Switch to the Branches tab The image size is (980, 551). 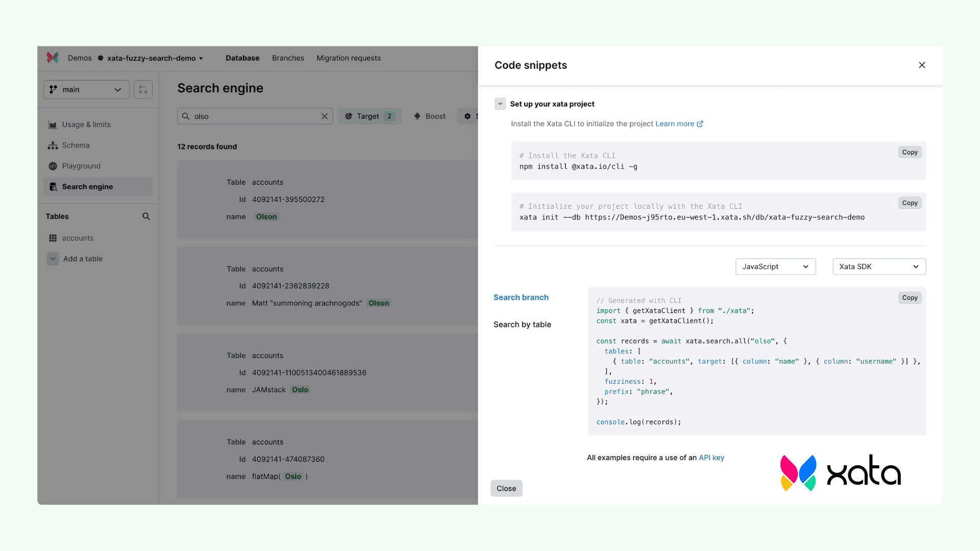[288, 58]
